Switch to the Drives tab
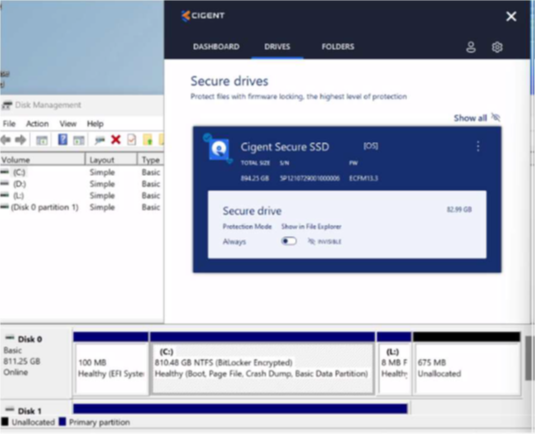Screen dimensions: 535x434 click(277, 47)
